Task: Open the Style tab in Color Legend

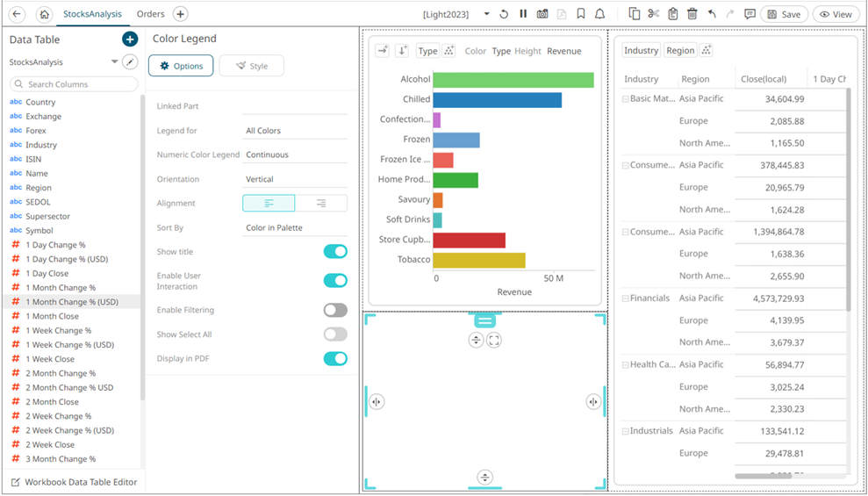Action: pos(251,66)
